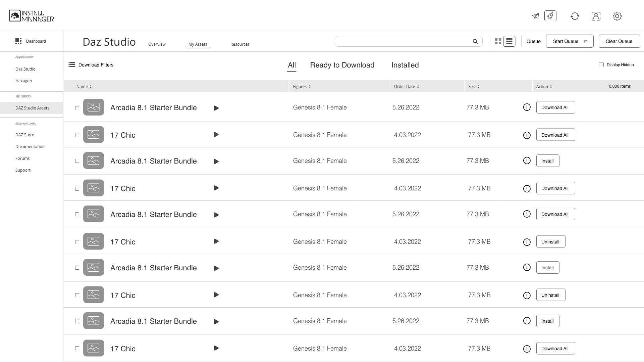Click the Clear Queue button
Screen dimensions: 644x362
point(619,41)
